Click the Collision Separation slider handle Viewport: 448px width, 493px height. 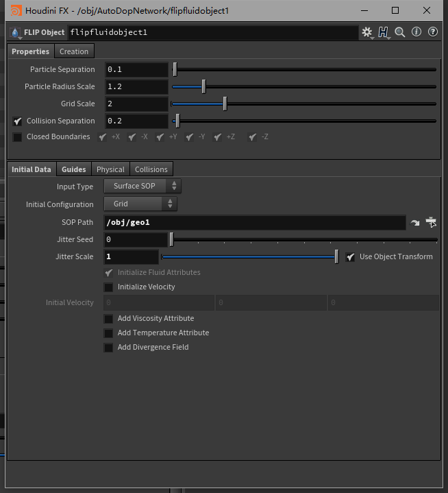point(177,121)
